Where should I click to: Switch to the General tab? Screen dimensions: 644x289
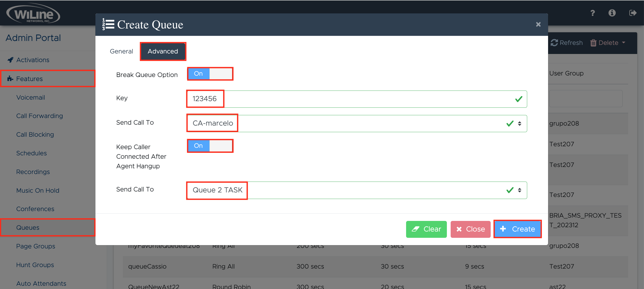[x=121, y=51]
